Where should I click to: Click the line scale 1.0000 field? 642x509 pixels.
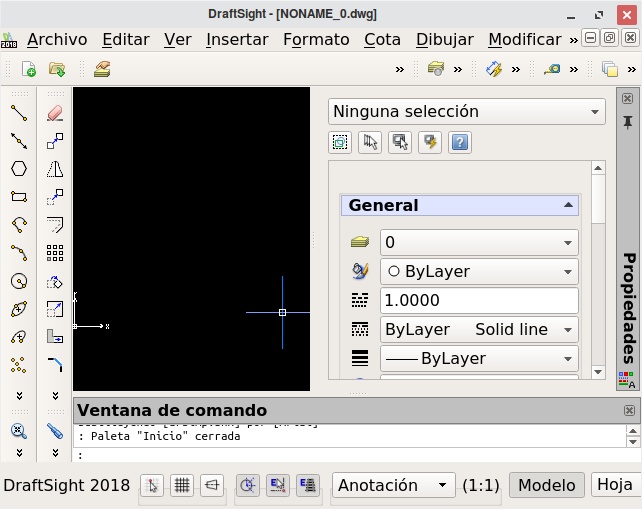click(x=479, y=301)
